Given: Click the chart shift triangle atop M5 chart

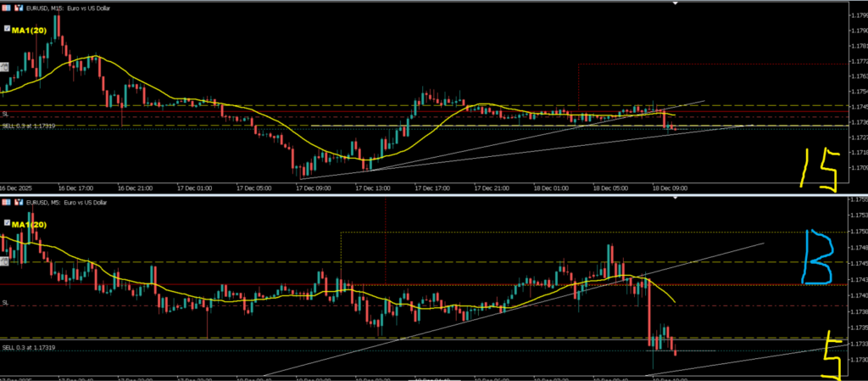Looking at the screenshot, I should (675, 199).
